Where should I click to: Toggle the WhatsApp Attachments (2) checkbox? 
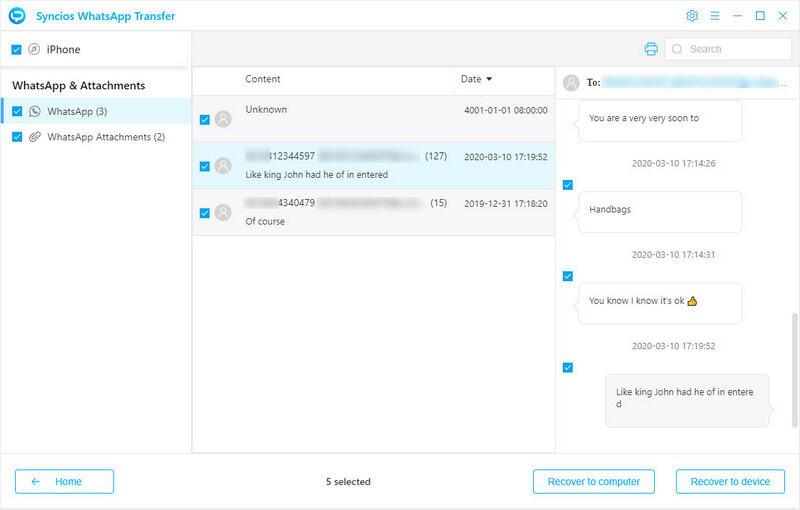pos(17,137)
